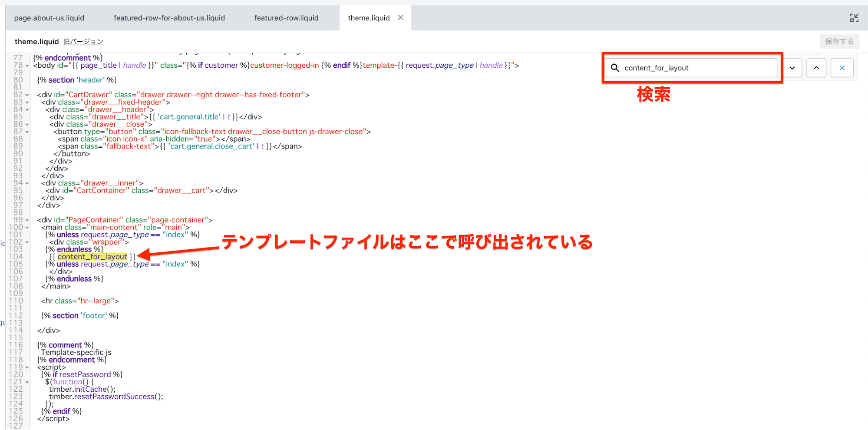Switch to the page.about-us.liquid tab
The height and width of the screenshot is (430, 868).
click(49, 18)
